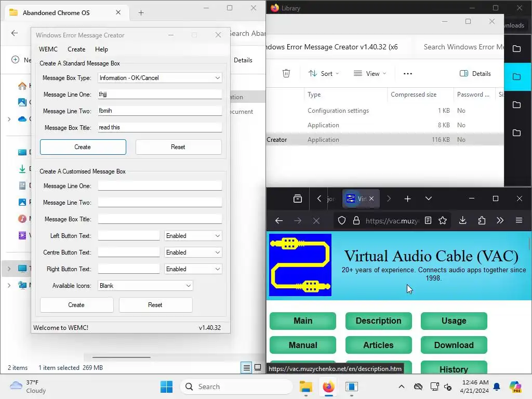Image resolution: width=532 pixels, height=399 pixels.
Task: Close the Virtual Audio Cable tab
Action: [371, 198]
